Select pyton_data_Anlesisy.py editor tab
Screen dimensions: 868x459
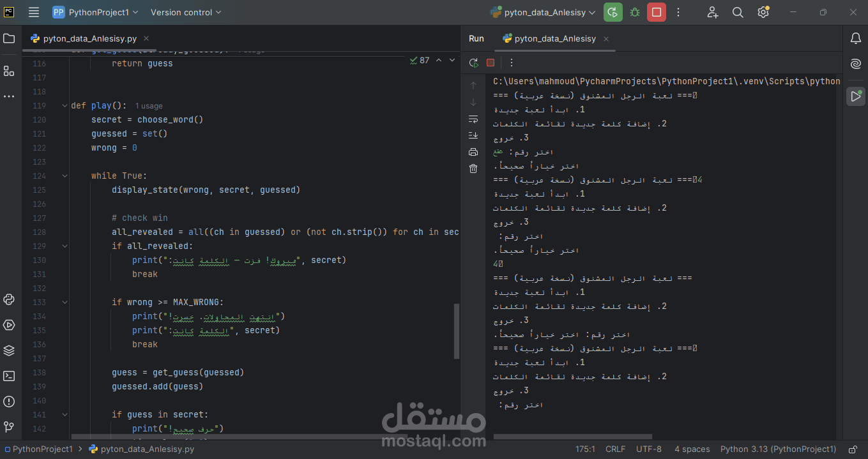click(x=89, y=38)
